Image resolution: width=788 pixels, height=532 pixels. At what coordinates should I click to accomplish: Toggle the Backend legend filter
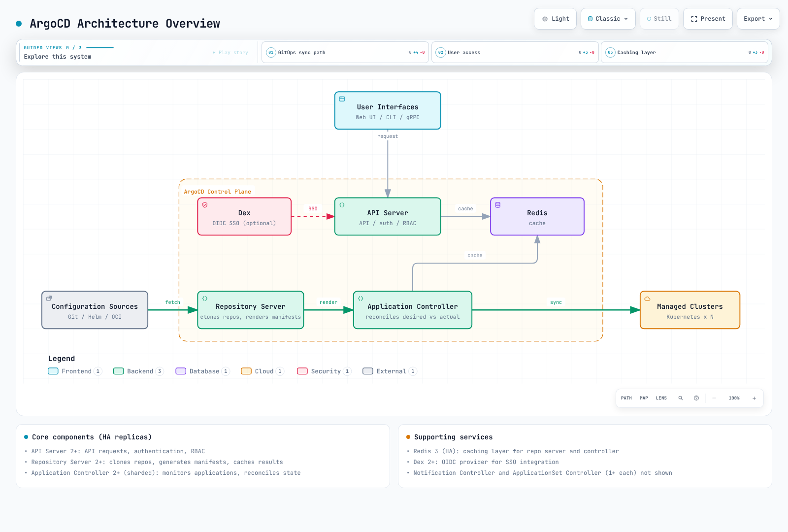(138, 371)
